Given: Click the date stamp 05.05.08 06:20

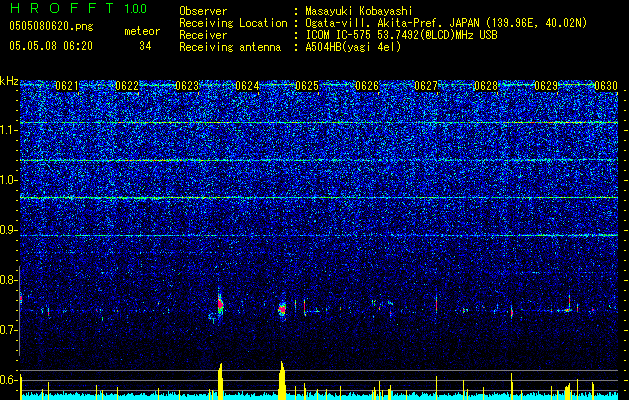Looking at the screenshot, I should pyautogui.click(x=51, y=46).
